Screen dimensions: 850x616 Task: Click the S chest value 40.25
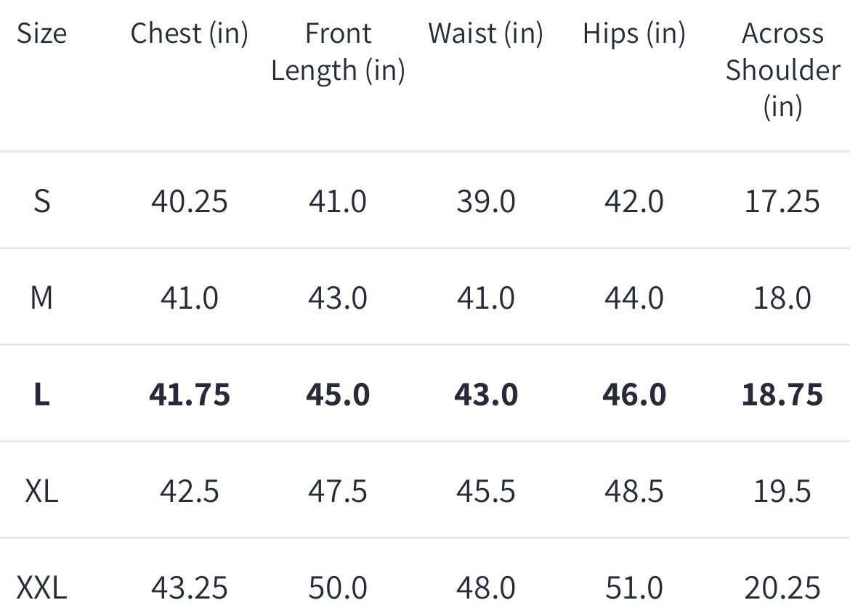189,201
